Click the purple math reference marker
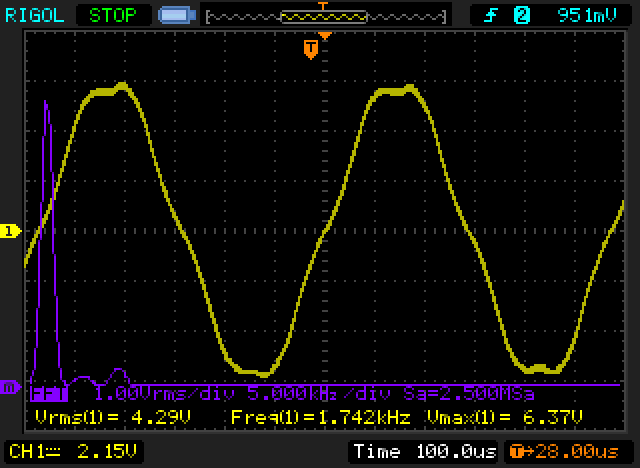The height and width of the screenshot is (468, 640). pos(10,387)
